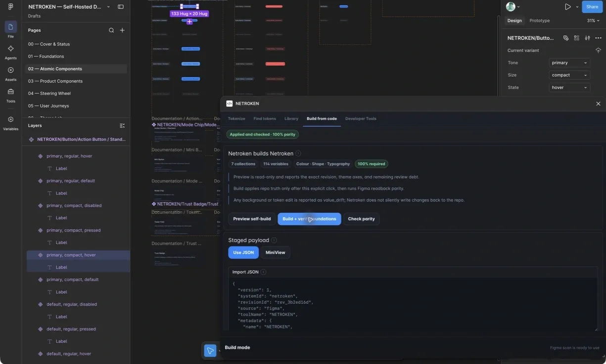The image size is (606, 364).
Task: Click the go to main component icon
Action: 566,38
